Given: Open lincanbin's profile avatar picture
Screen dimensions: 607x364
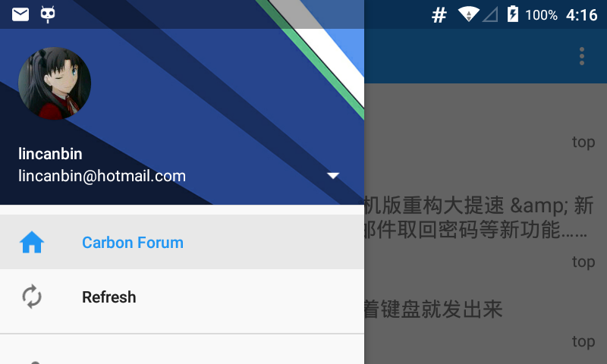Looking at the screenshot, I should pos(55,83).
